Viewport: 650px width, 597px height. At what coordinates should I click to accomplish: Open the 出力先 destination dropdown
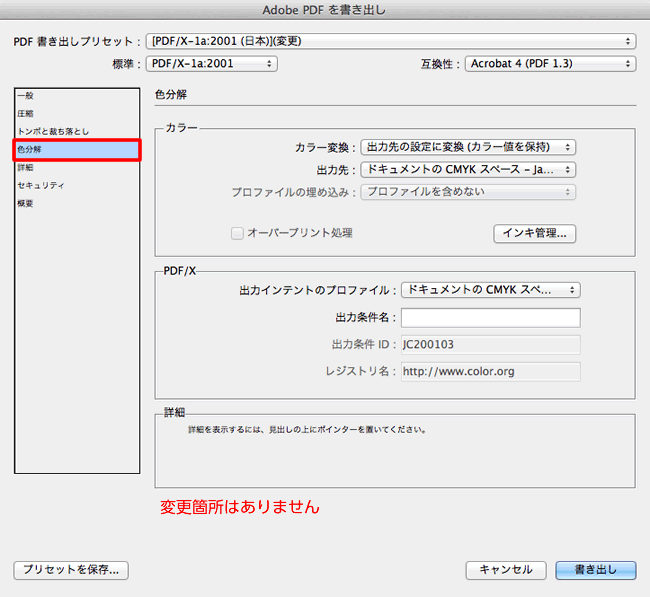(468, 170)
